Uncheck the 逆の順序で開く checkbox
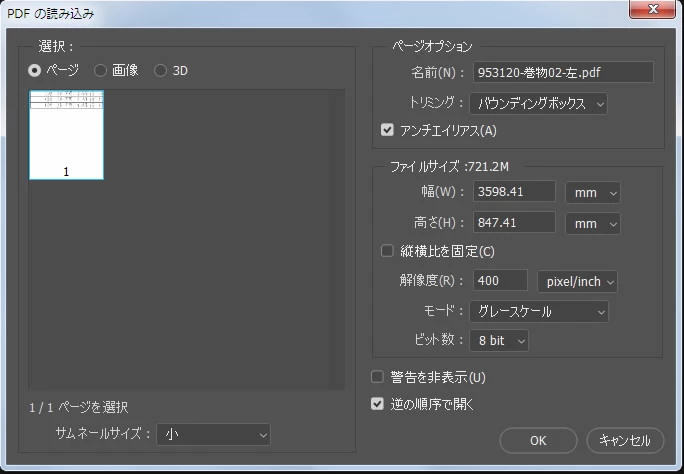 377,404
